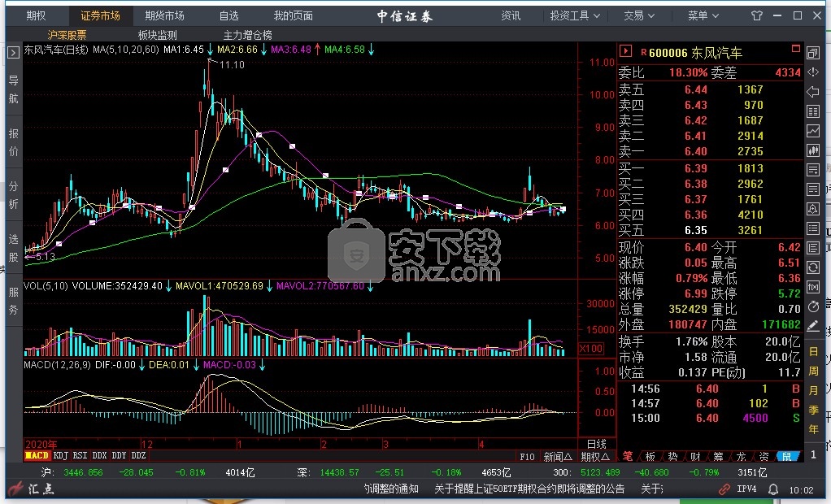Switch indicator to KDJ
Viewport: 831px width, 504px height.
click(61, 455)
